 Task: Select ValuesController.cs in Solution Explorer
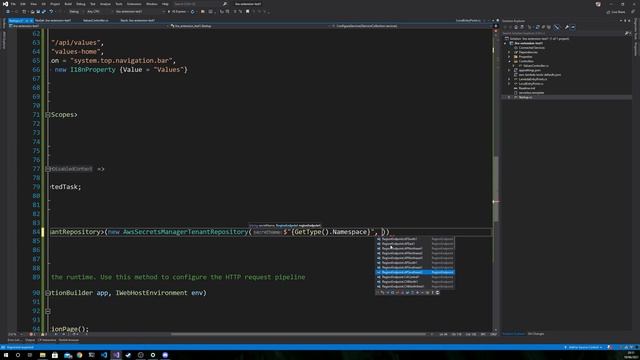point(536,66)
